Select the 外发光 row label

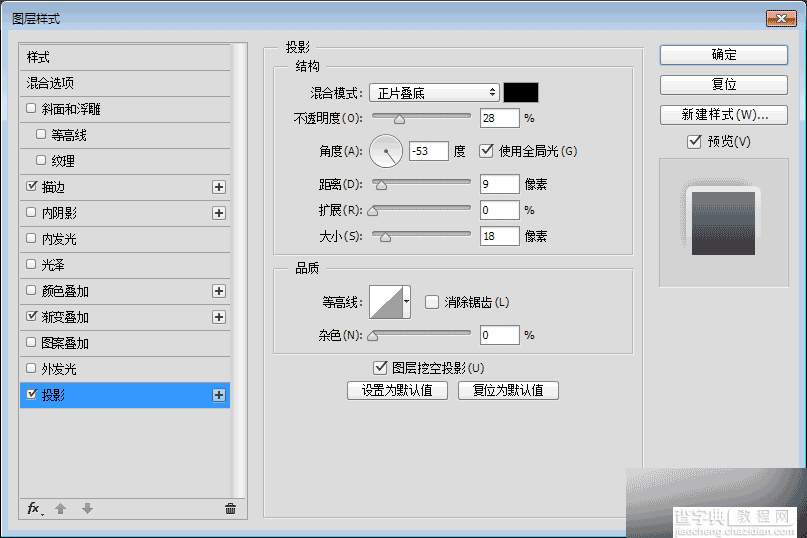pyautogui.click(x=59, y=369)
